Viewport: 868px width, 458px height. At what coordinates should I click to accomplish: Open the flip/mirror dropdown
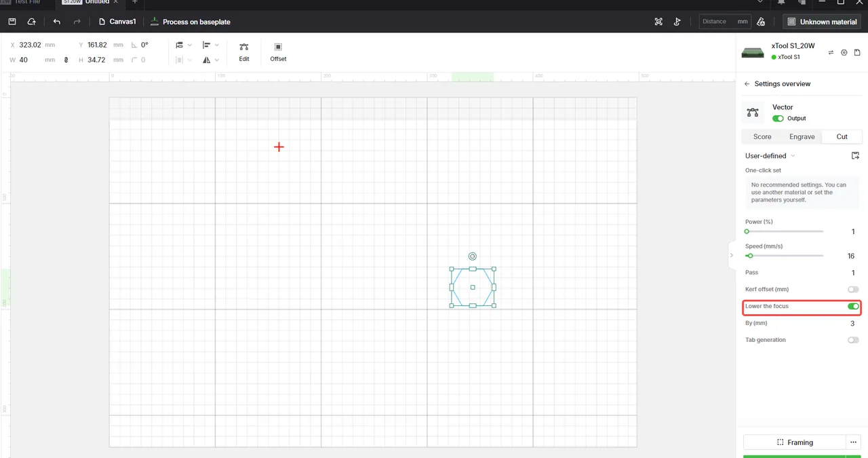[211, 60]
